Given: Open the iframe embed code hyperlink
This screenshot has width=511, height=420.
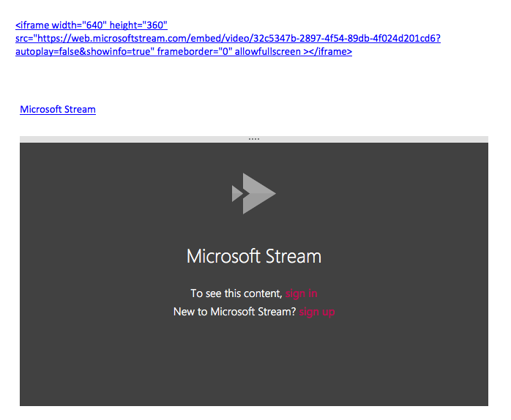Looking at the screenshot, I should [x=228, y=39].
